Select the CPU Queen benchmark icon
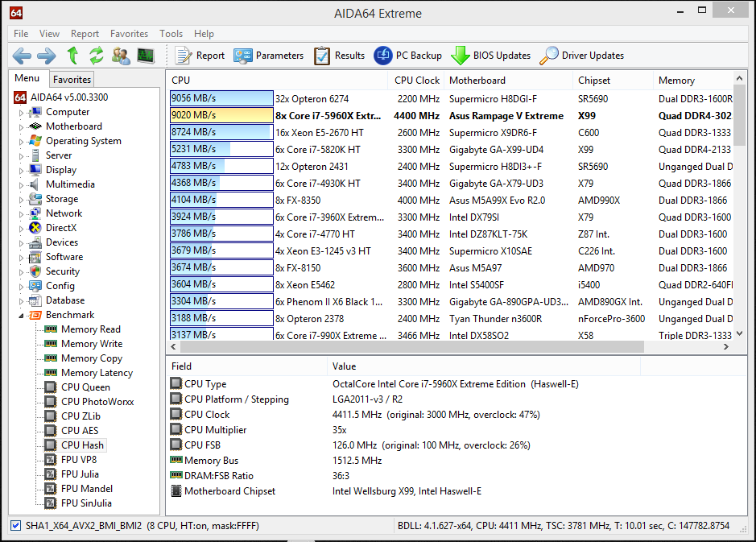This screenshot has height=542, width=756. click(51, 387)
